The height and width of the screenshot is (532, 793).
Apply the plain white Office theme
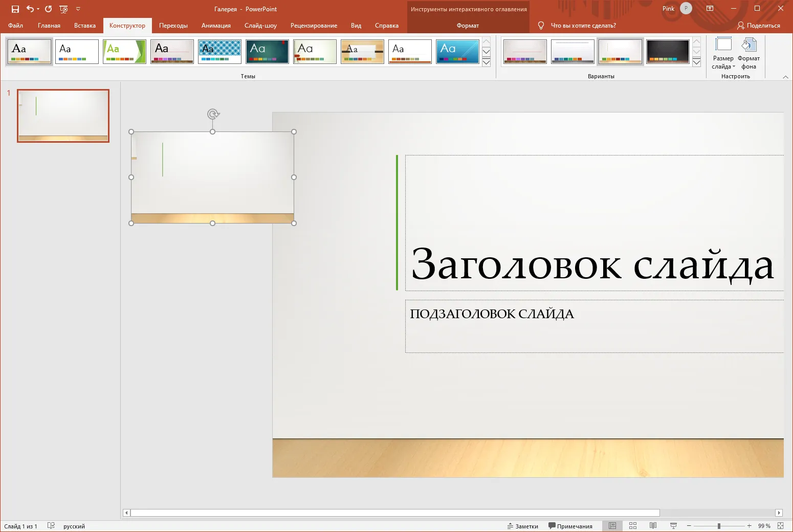pos(77,52)
